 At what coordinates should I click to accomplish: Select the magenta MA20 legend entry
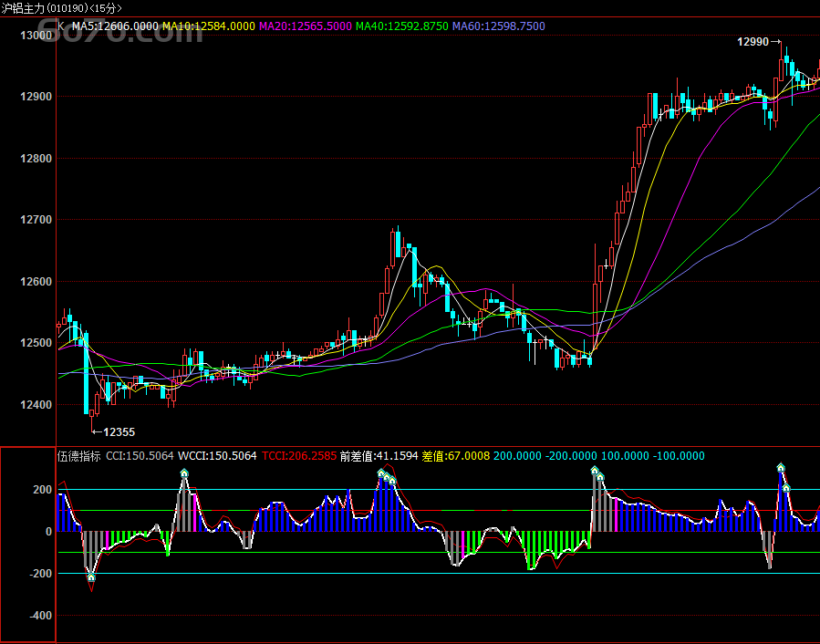coord(305,26)
